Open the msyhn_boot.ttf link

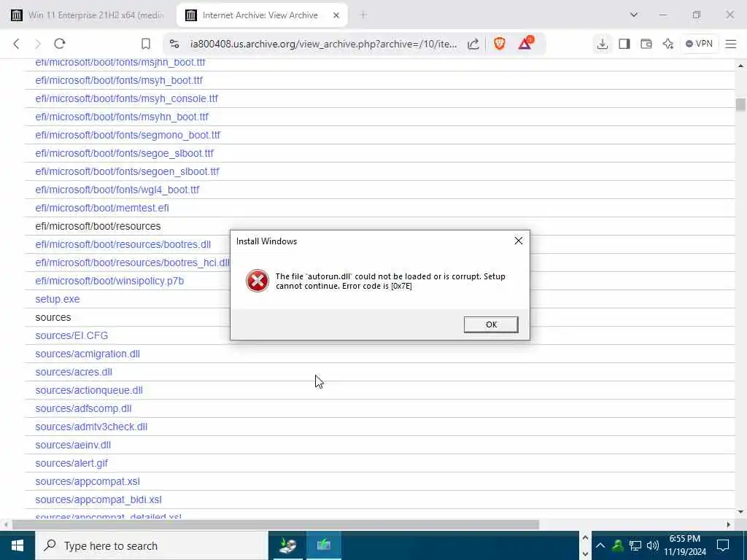pyautogui.click(x=122, y=117)
